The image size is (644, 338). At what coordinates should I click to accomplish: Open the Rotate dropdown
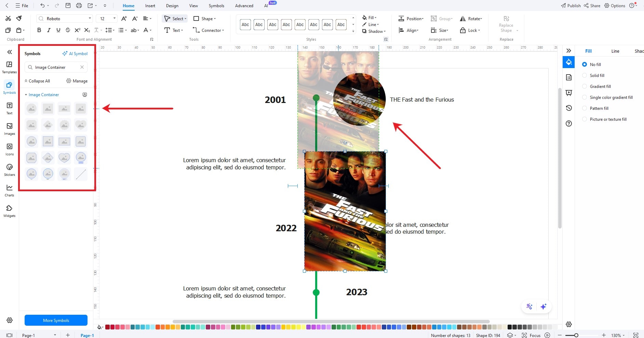471,18
